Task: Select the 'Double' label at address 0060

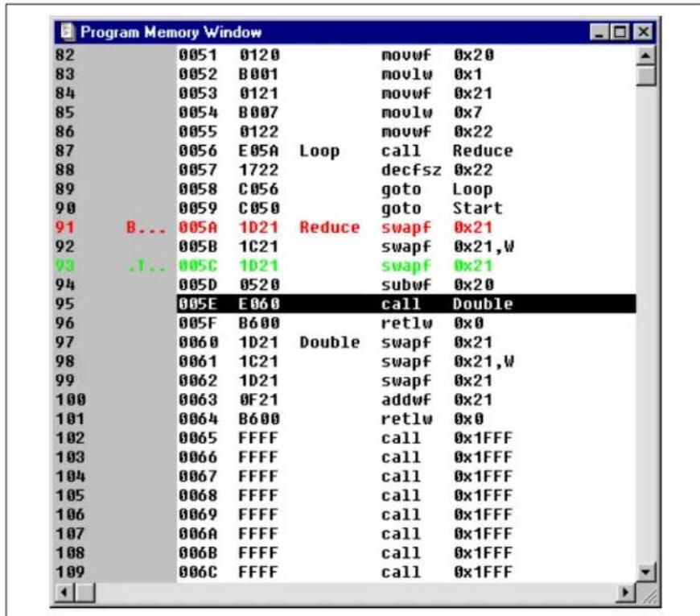Action: [x=329, y=342]
